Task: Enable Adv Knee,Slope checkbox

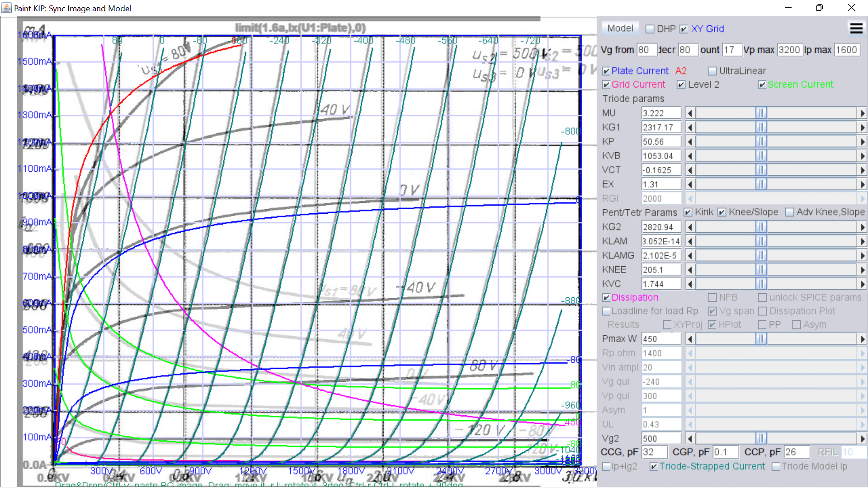Action: [x=790, y=212]
